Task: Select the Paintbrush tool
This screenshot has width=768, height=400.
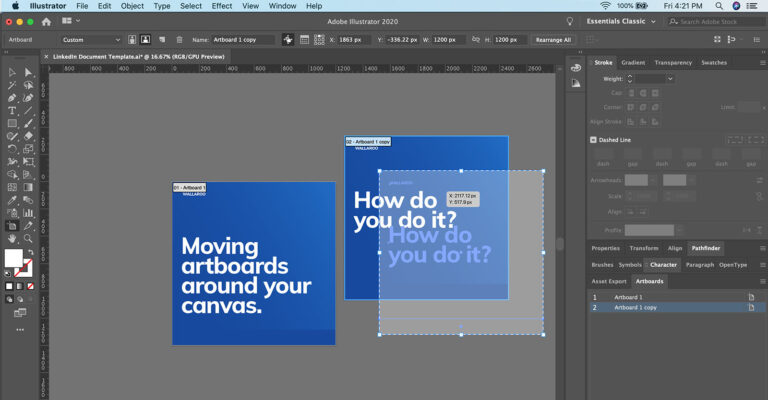Action: pyautogui.click(x=28, y=123)
